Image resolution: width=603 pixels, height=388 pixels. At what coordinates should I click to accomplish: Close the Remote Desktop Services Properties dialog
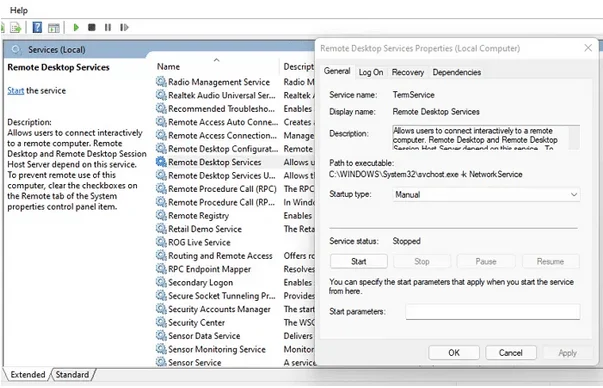(588, 48)
